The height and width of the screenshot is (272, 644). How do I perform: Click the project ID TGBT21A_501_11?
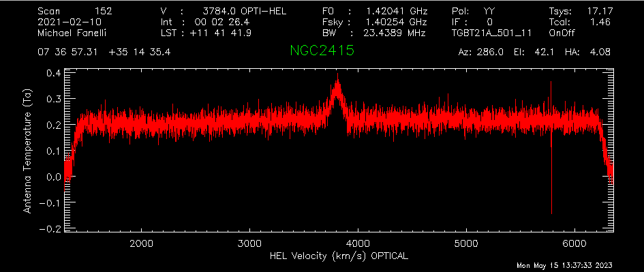pos(491,33)
